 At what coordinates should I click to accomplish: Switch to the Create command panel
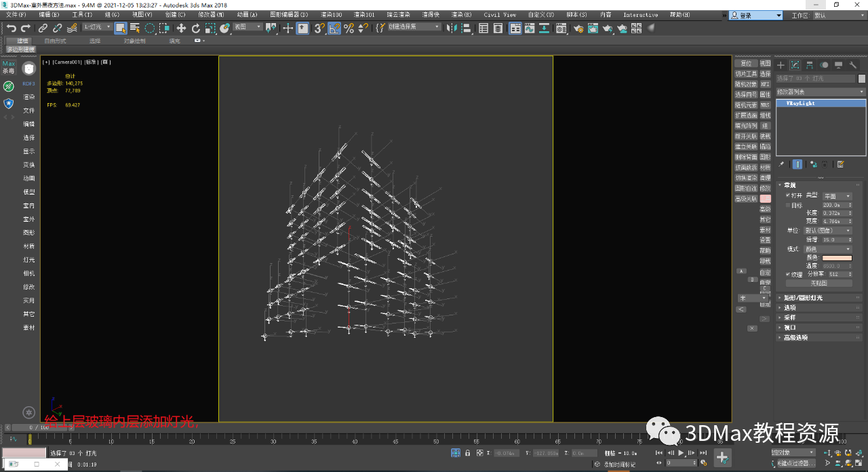click(781, 64)
